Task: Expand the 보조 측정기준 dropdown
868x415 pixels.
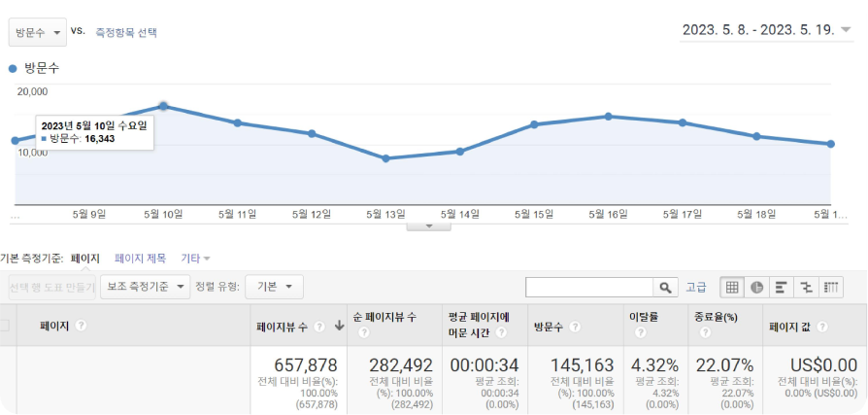Action: (x=145, y=287)
